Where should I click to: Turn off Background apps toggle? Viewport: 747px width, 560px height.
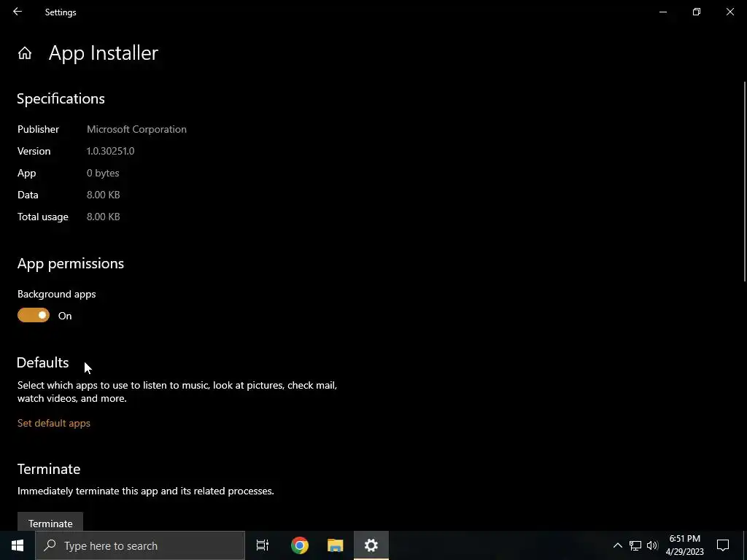34,315
